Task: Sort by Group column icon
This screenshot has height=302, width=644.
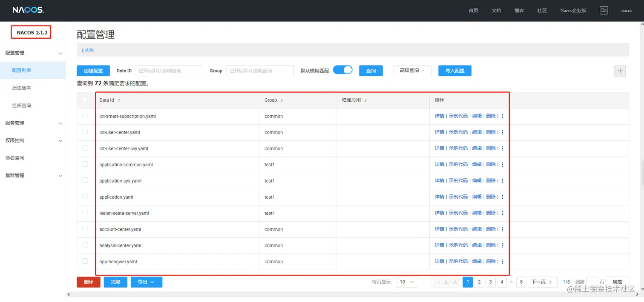Action: [282, 100]
